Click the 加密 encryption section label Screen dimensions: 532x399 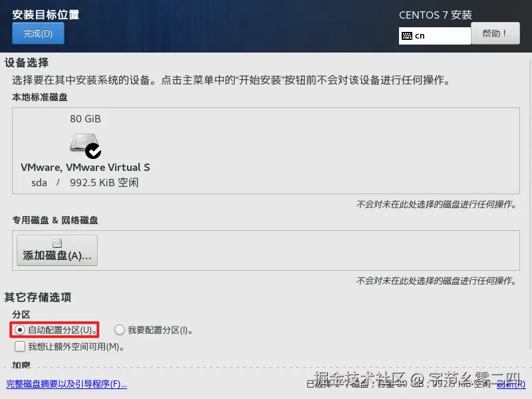click(21, 364)
